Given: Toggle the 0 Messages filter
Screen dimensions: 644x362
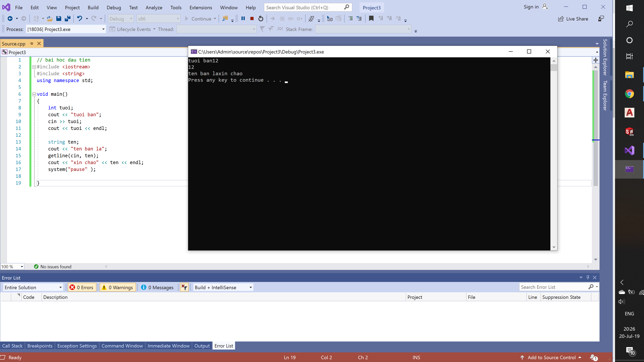Looking at the screenshot, I should [157, 287].
